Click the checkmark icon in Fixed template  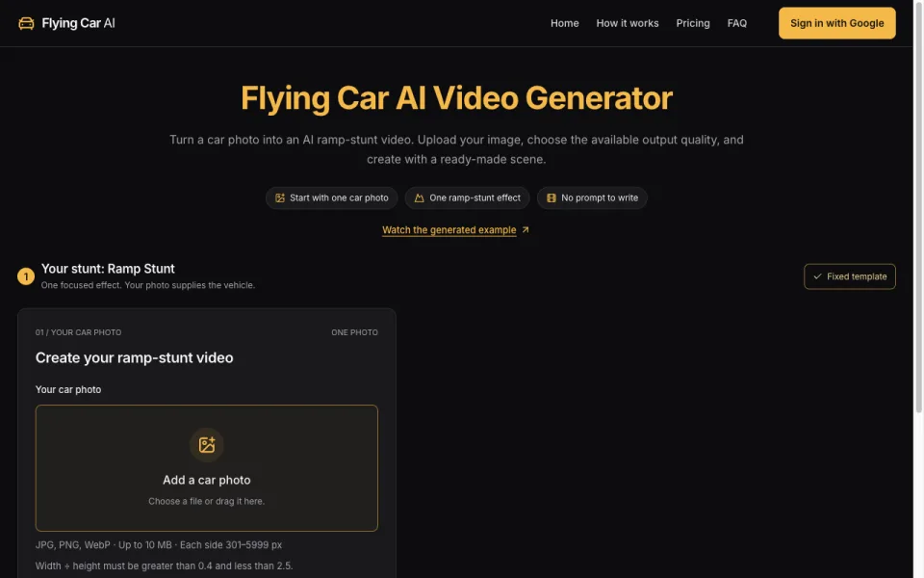pyautogui.click(x=817, y=276)
